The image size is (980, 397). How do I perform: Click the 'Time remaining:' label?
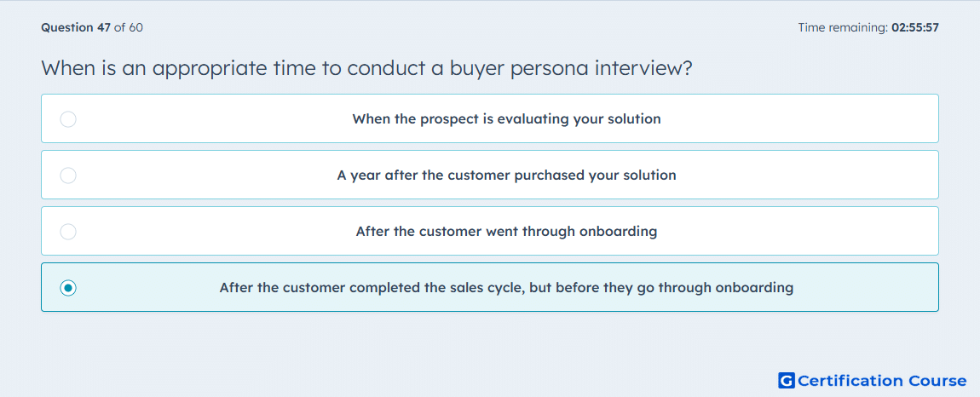click(x=844, y=27)
